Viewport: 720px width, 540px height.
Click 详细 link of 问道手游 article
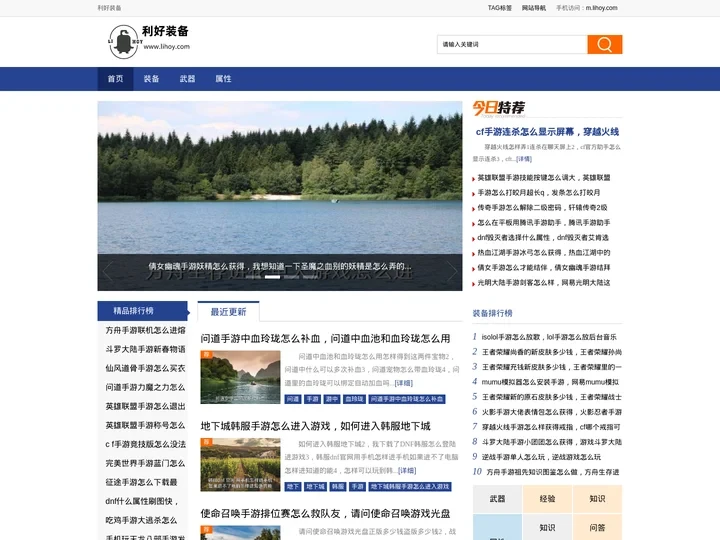pos(404,383)
